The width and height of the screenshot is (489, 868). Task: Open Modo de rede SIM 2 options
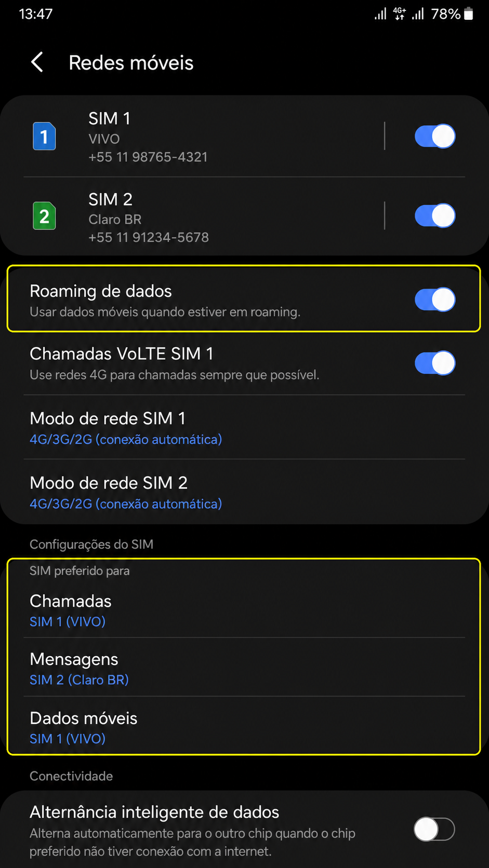point(244,492)
